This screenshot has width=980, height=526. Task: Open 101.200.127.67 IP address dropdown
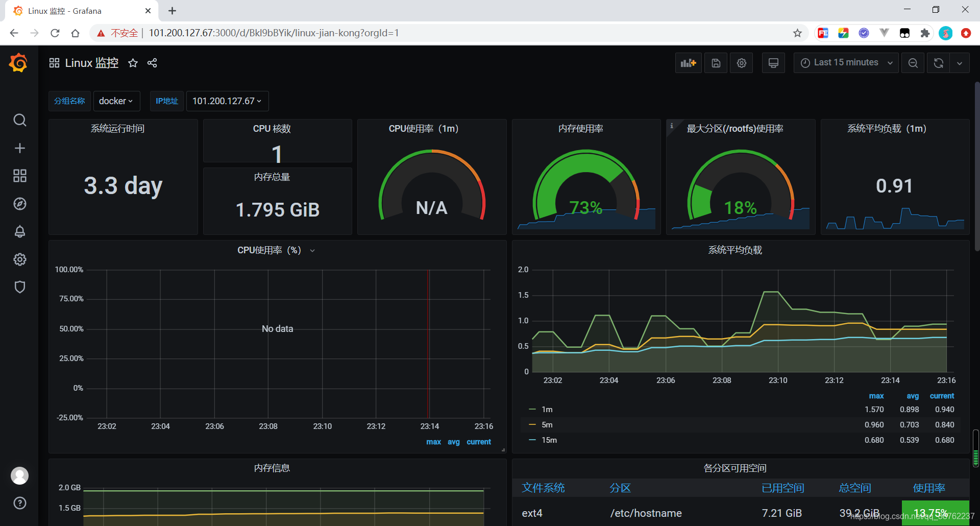click(227, 101)
